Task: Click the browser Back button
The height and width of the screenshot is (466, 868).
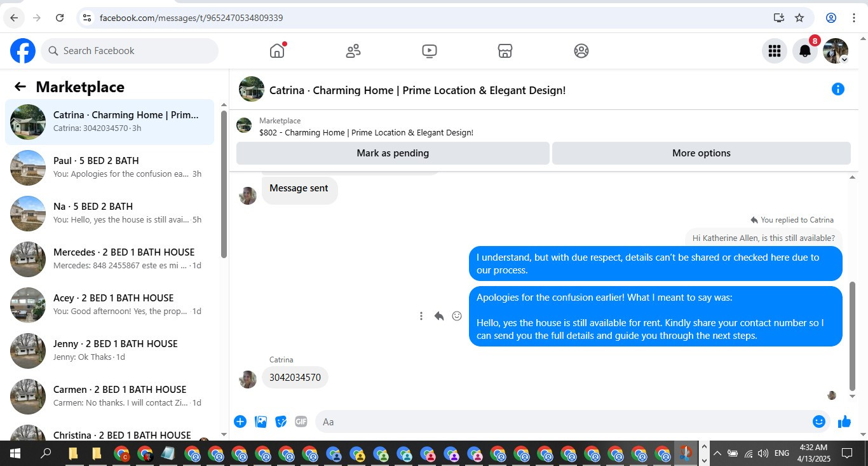Action: click(x=14, y=18)
